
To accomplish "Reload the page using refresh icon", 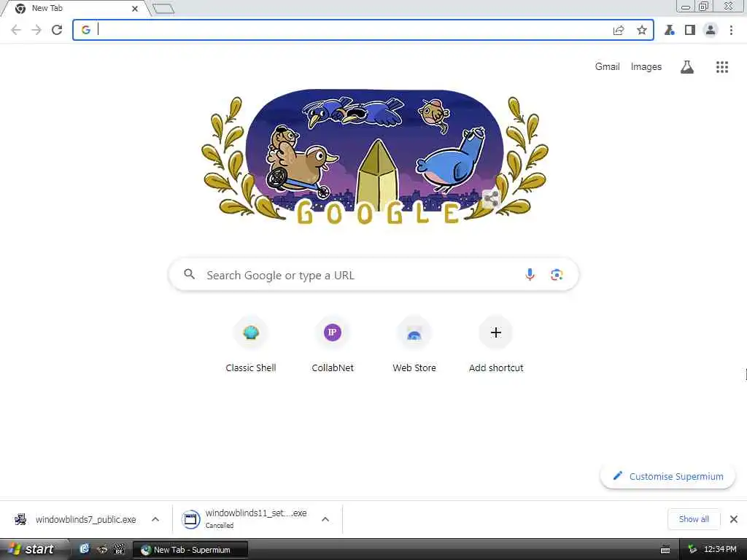I will point(57,30).
